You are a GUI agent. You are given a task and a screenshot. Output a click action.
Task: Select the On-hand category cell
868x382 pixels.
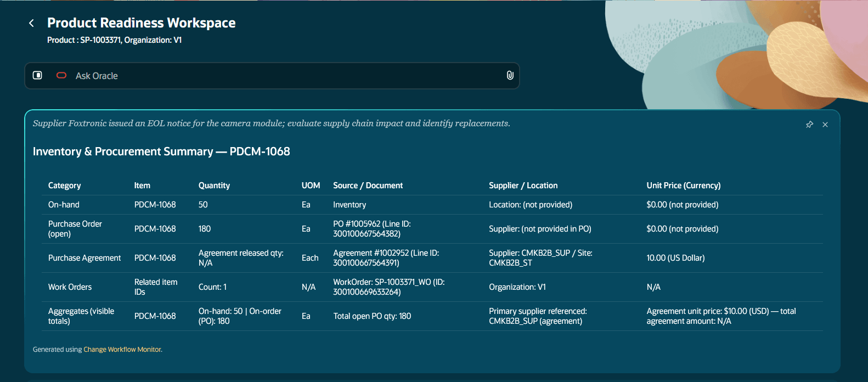pyautogui.click(x=64, y=205)
